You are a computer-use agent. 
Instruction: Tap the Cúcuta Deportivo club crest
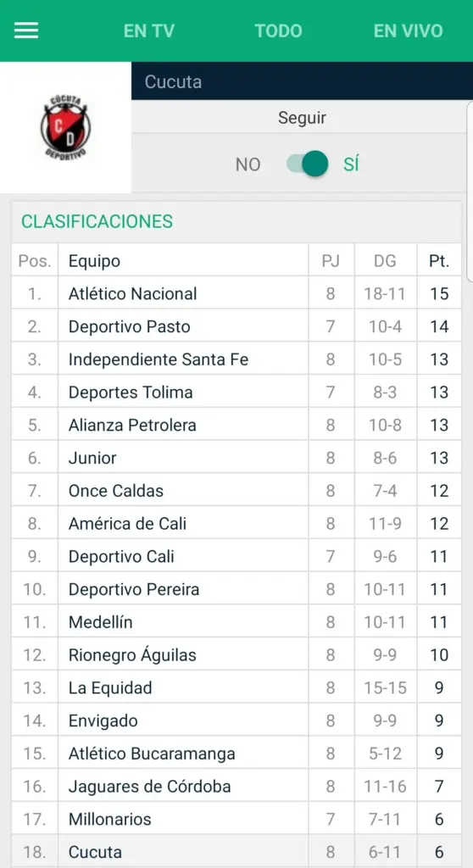65,127
